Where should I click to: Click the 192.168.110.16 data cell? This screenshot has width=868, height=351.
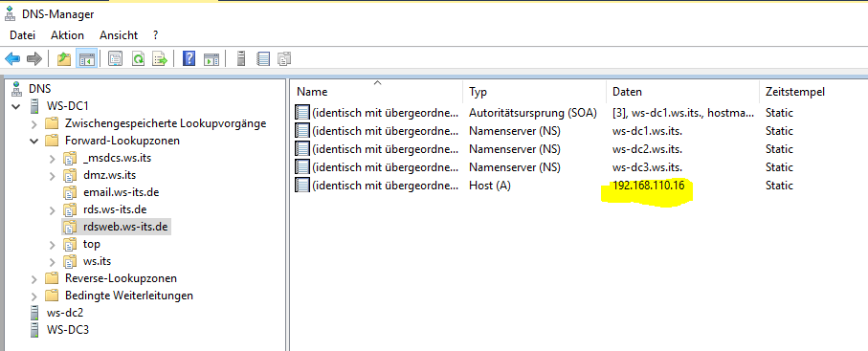(x=648, y=186)
